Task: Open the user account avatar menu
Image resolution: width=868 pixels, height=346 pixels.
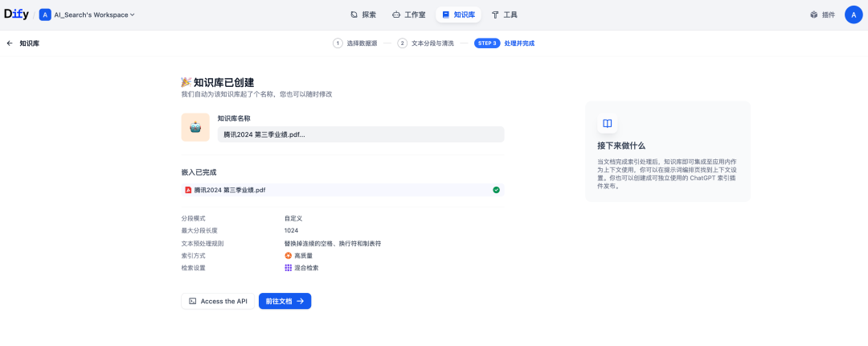Action: pos(854,15)
